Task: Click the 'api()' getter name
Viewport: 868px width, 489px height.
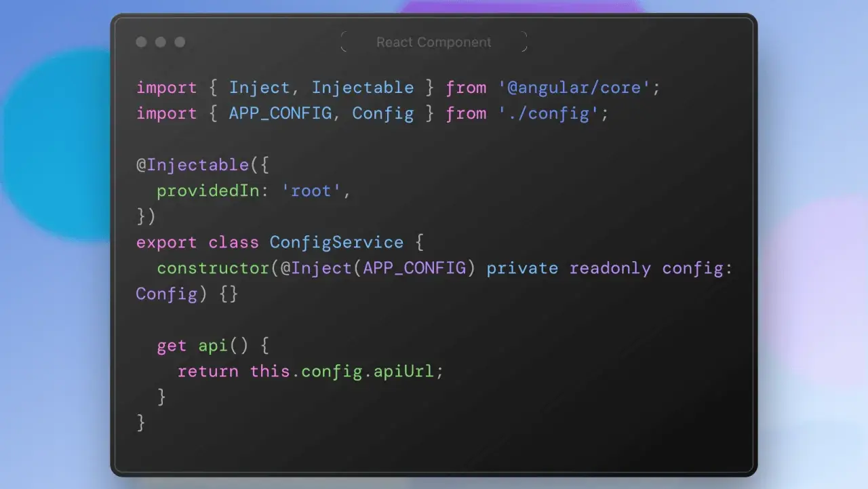Action: [x=223, y=346]
